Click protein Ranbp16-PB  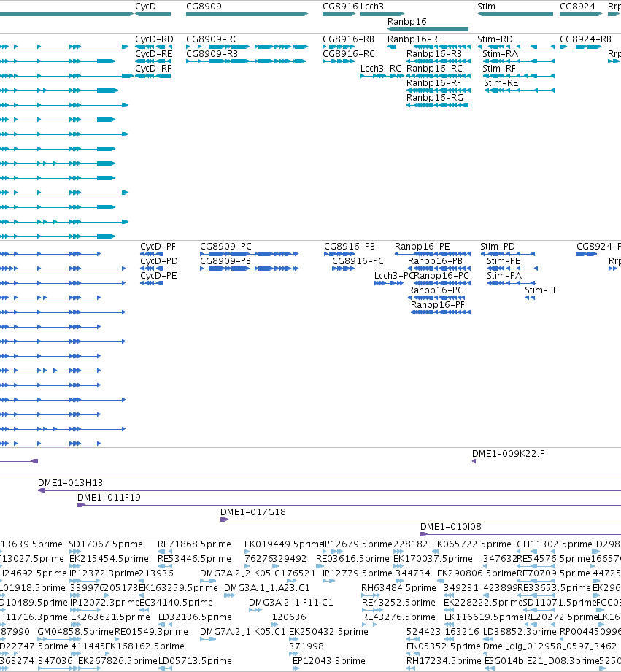(x=439, y=269)
